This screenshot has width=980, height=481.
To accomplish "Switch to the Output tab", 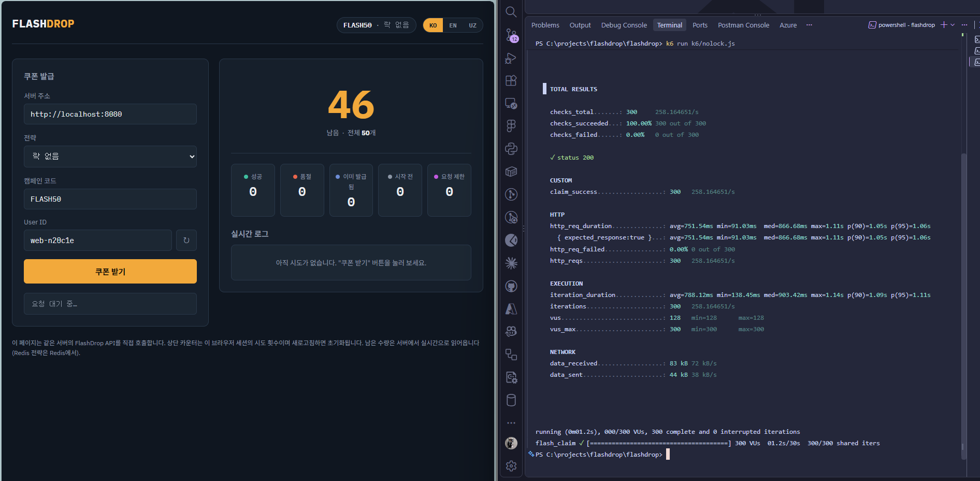I will point(580,25).
